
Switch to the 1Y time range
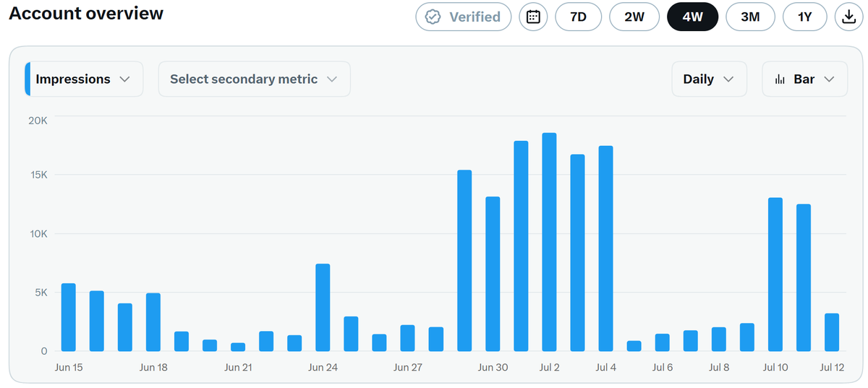(x=805, y=17)
